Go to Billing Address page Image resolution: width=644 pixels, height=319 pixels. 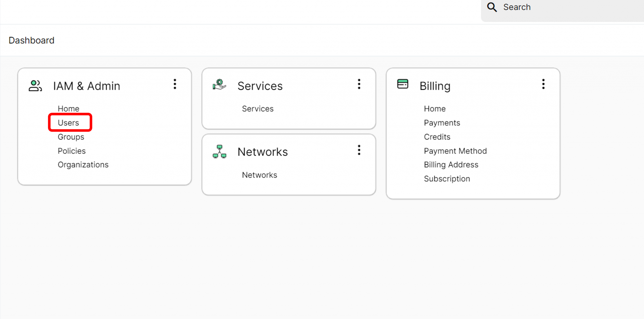pos(451,165)
